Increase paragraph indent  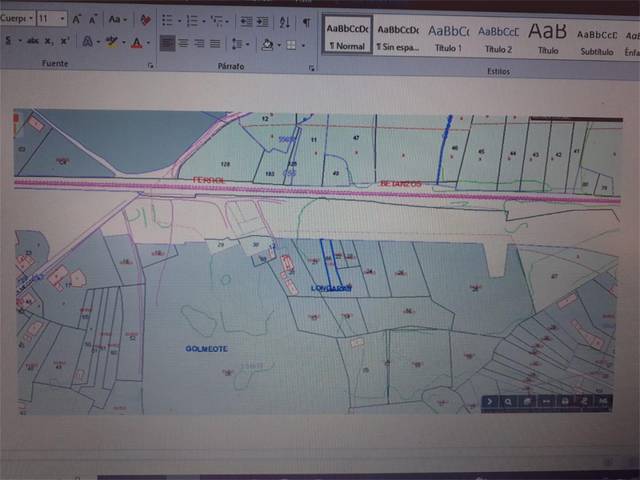(x=261, y=21)
